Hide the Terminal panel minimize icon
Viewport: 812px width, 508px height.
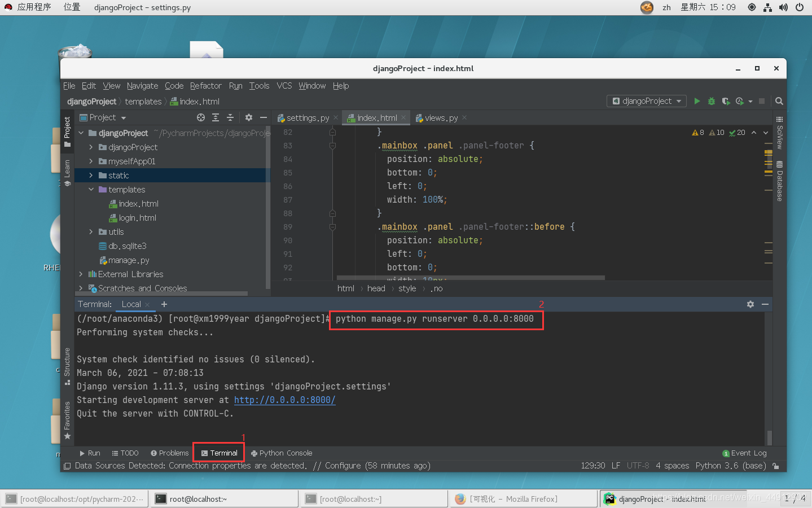tap(765, 304)
